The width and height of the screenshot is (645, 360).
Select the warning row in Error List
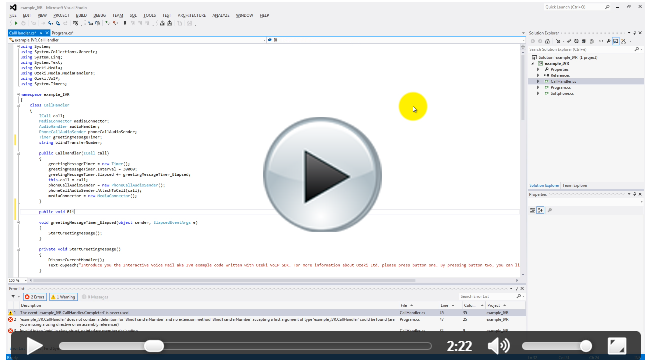coord(267,313)
